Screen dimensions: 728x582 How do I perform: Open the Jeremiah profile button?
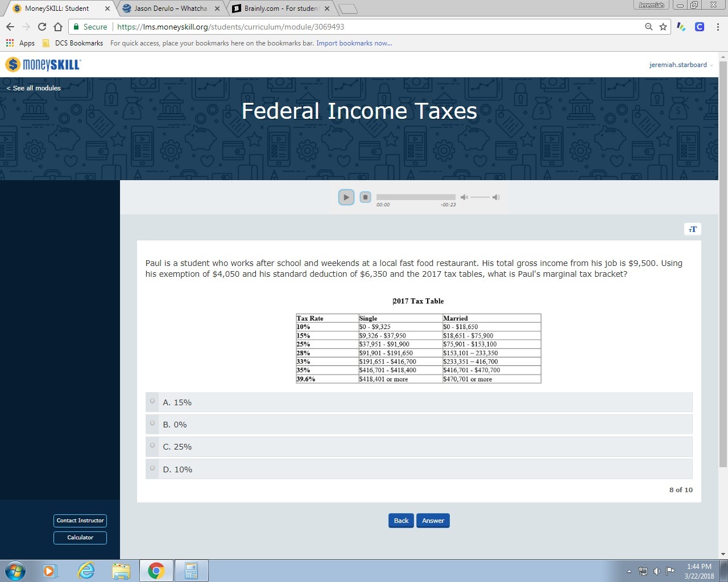(651, 5)
